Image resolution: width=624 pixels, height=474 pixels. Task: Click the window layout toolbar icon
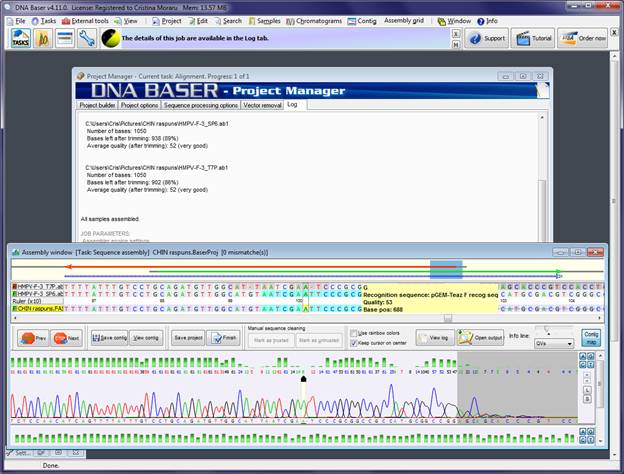[x=65, y=39]
